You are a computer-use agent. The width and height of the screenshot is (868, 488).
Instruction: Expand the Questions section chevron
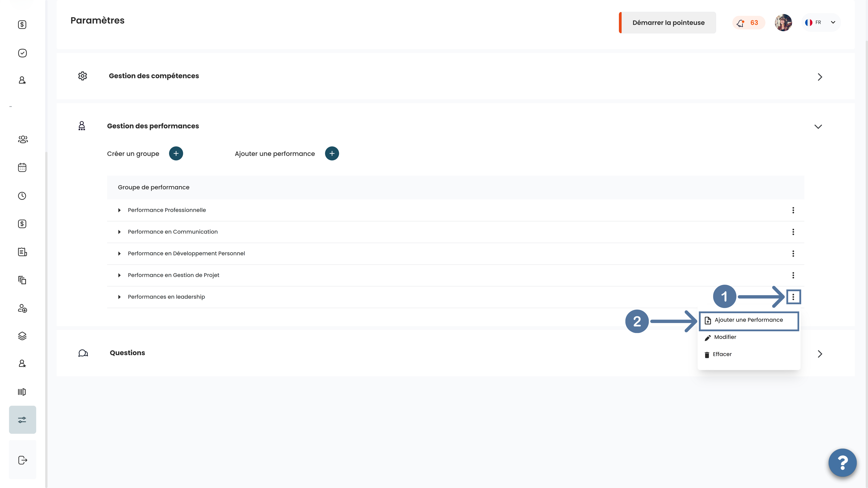820,354
